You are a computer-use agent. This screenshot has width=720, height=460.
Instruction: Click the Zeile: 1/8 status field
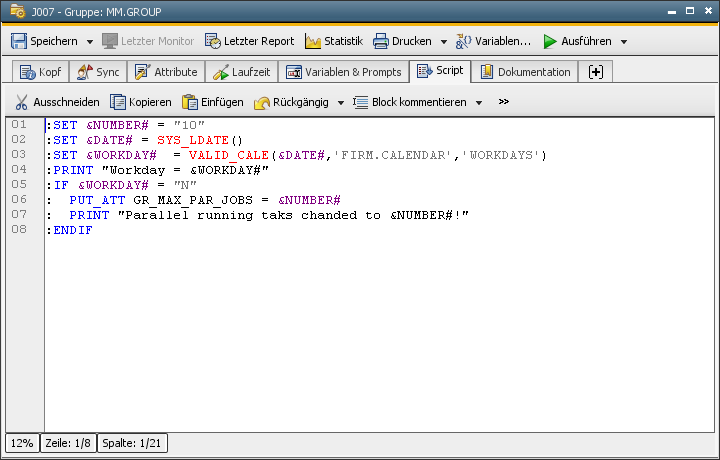(68, 443)
